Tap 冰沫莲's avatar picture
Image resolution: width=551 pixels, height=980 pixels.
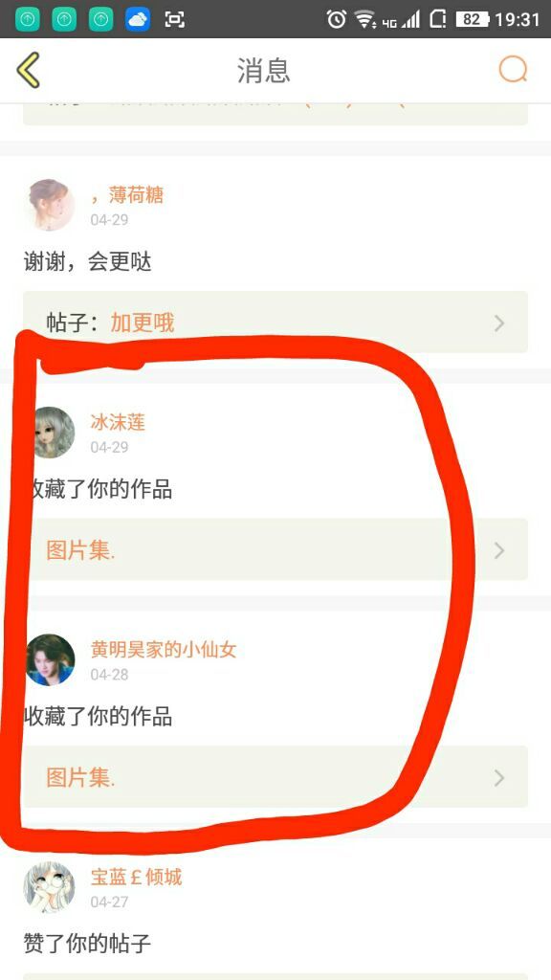52,432
